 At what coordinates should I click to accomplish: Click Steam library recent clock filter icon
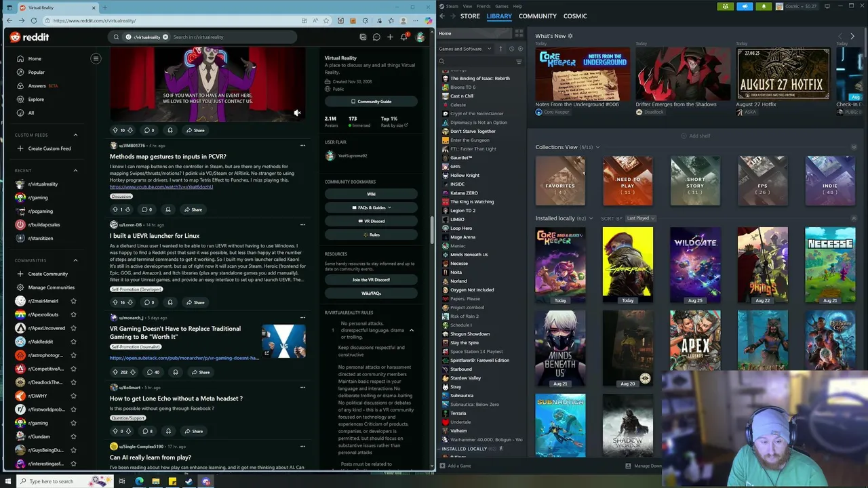click(511, 49)
